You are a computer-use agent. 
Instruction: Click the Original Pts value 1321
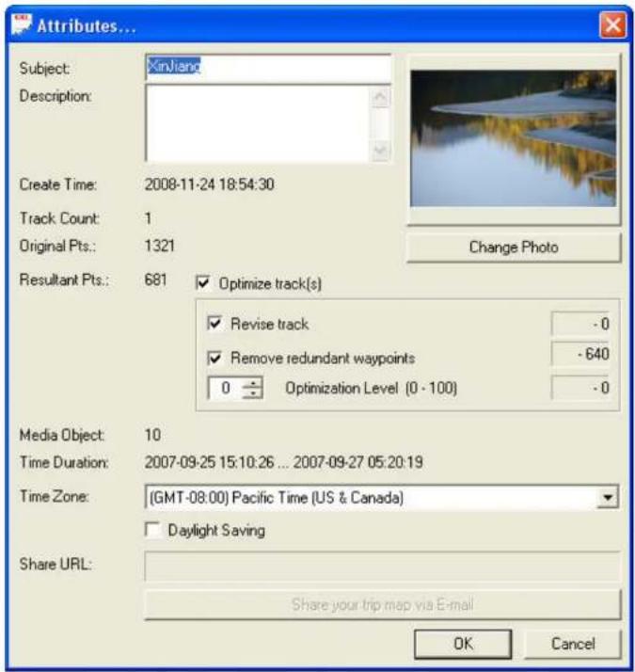[159, 246]
